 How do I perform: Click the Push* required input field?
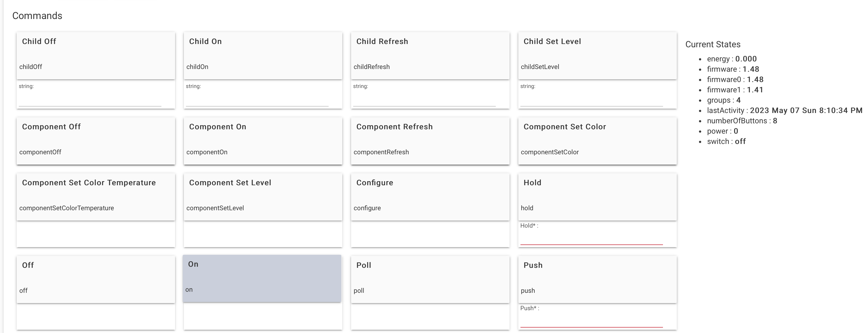[591, 321]
